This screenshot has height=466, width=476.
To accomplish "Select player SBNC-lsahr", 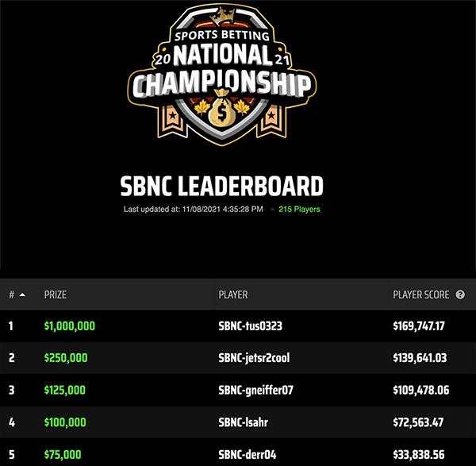I will [243, 423].
